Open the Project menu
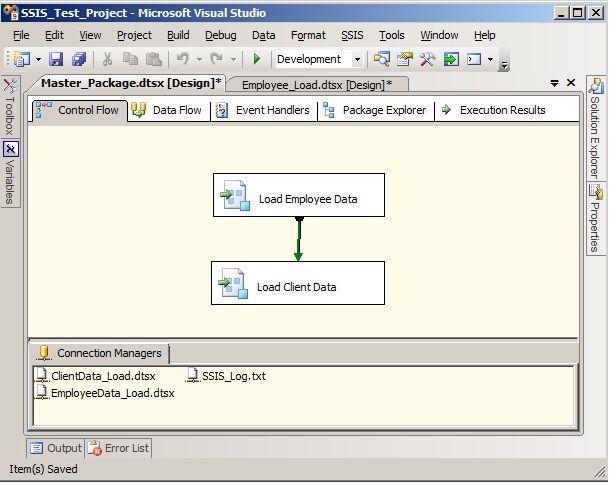Screen dimensions: 611x485 point(134,35)
